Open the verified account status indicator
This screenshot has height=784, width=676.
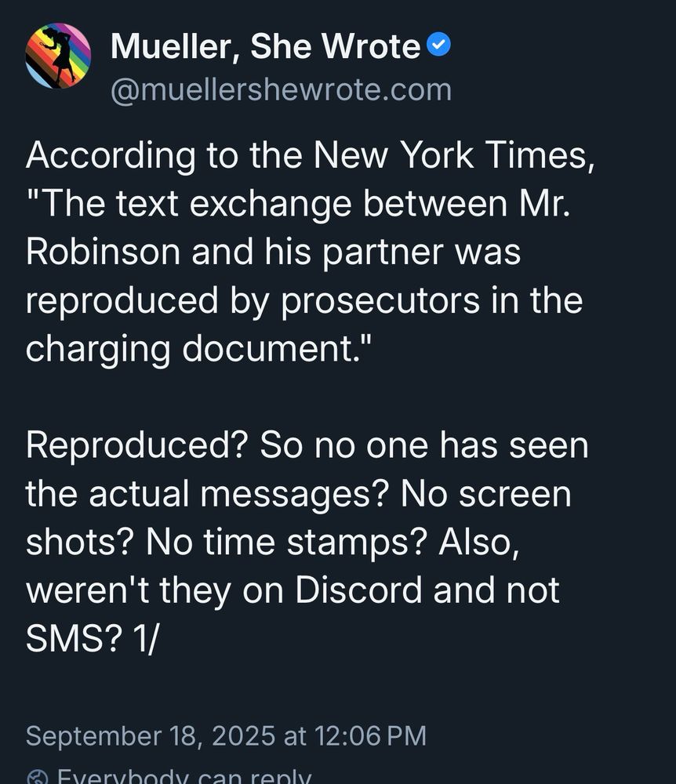tap(440, 45)
